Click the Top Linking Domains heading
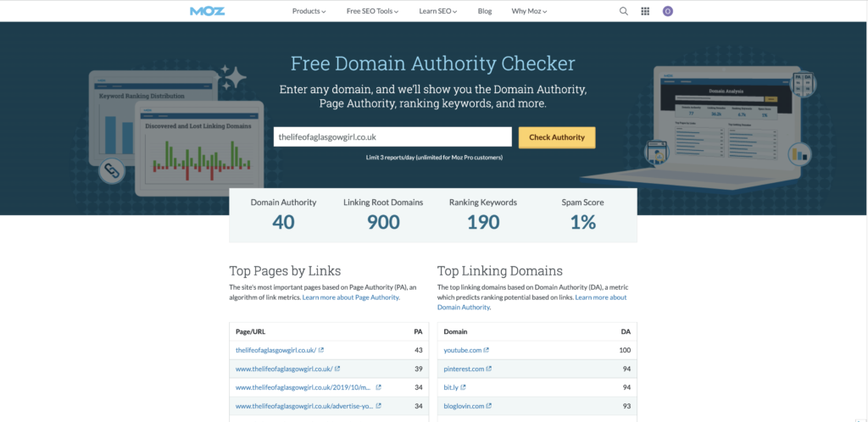868x422 pixels. pos(500,271)
